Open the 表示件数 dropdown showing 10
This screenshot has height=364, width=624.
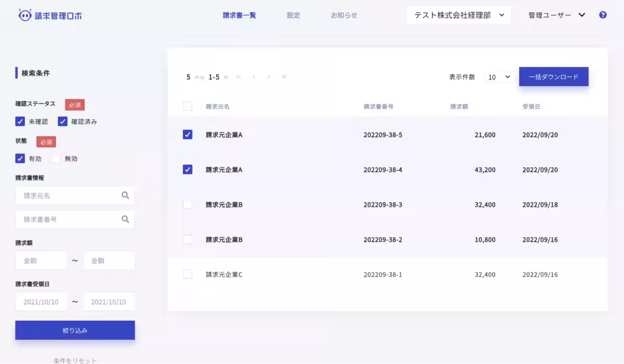tap(498, 76)
